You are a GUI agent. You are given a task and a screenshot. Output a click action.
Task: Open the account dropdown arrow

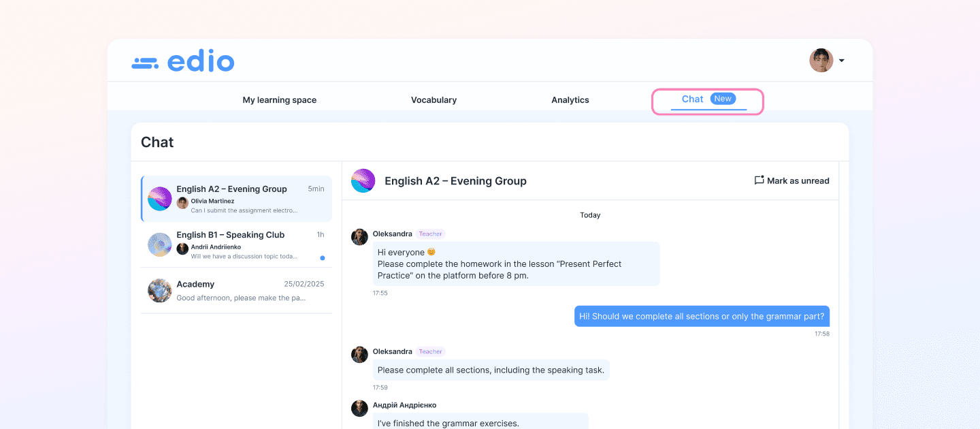(840, 60)
